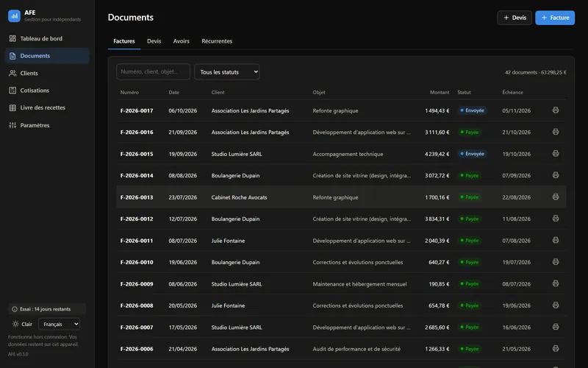This screenshot has height=368, width=588.
Task: Click Envoyée status of F-2026-0017
Action: click(x=472, y=110)
